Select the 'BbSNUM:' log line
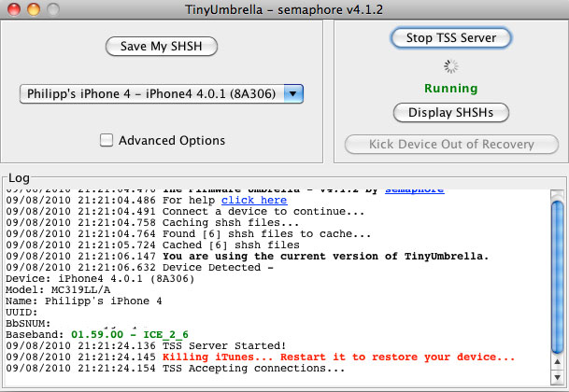Image resolution: width=569 pixels, height=392 pixels. 28,324
